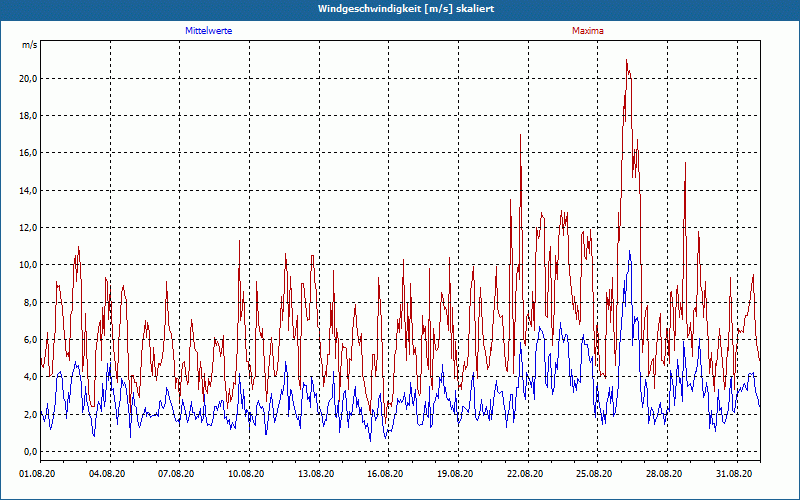Click the 31.08.20 date label
This screenshot has height=500, width=800.
click(734, 474)
